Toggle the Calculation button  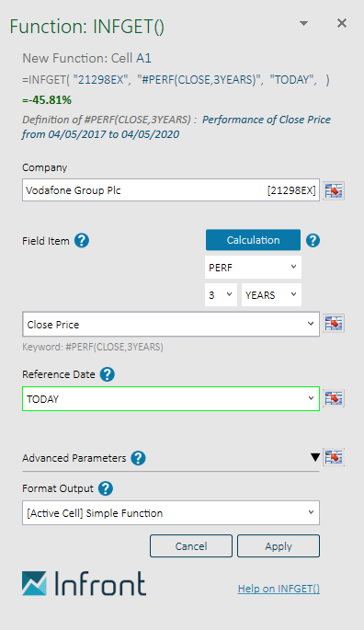253,240
